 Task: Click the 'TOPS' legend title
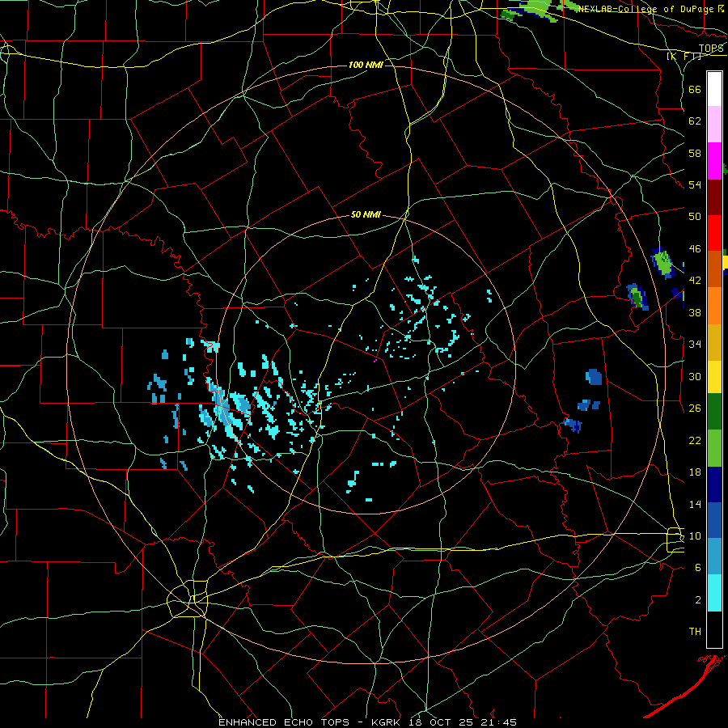(x=711, y=49)
